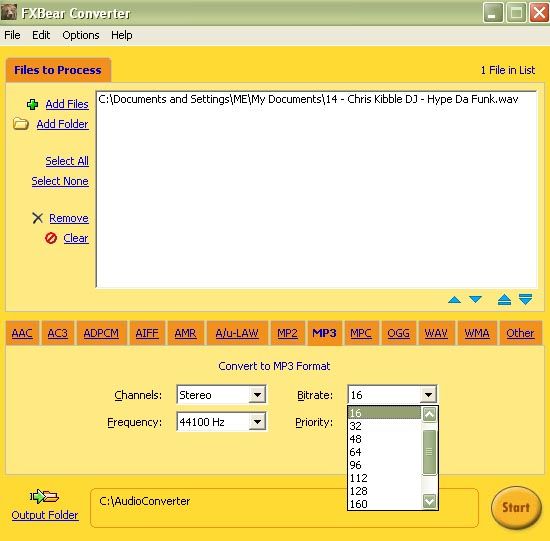Viewport: 550px width, 541px height.
Task: Switch to the AIFF format tab
Action: [x=147, y=333]
